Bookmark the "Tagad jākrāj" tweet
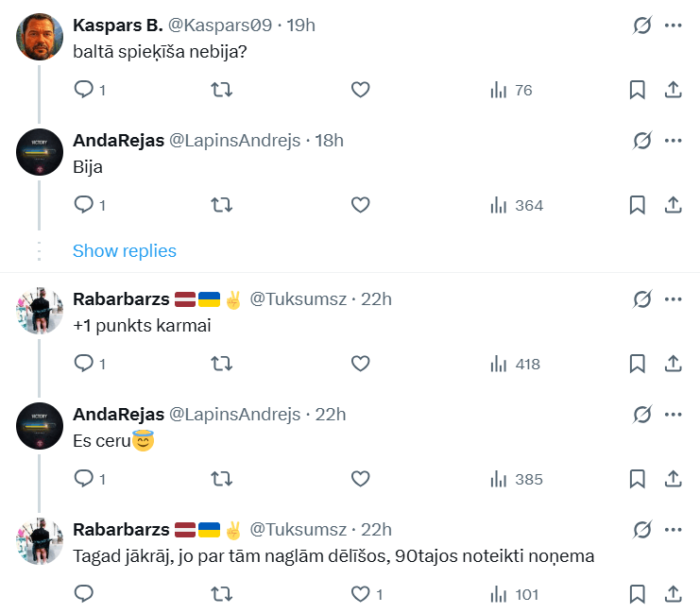The height and width of the screenshot is (613, 700). [637, 594]
